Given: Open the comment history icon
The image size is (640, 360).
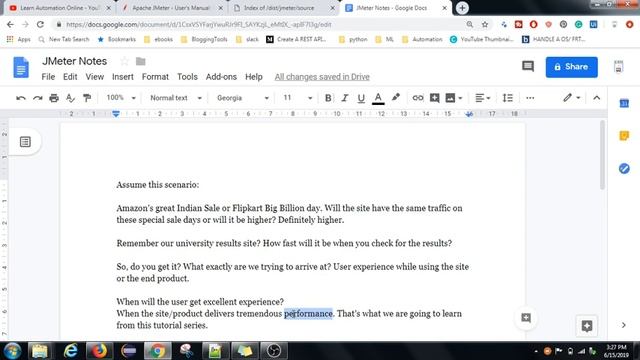Looking at the screenshot, I should pyautogui.click(x=528, y=66).
